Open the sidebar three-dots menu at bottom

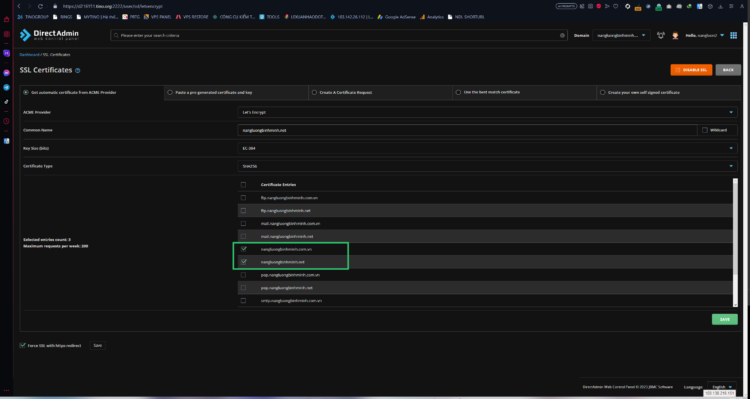click(7, 391)
